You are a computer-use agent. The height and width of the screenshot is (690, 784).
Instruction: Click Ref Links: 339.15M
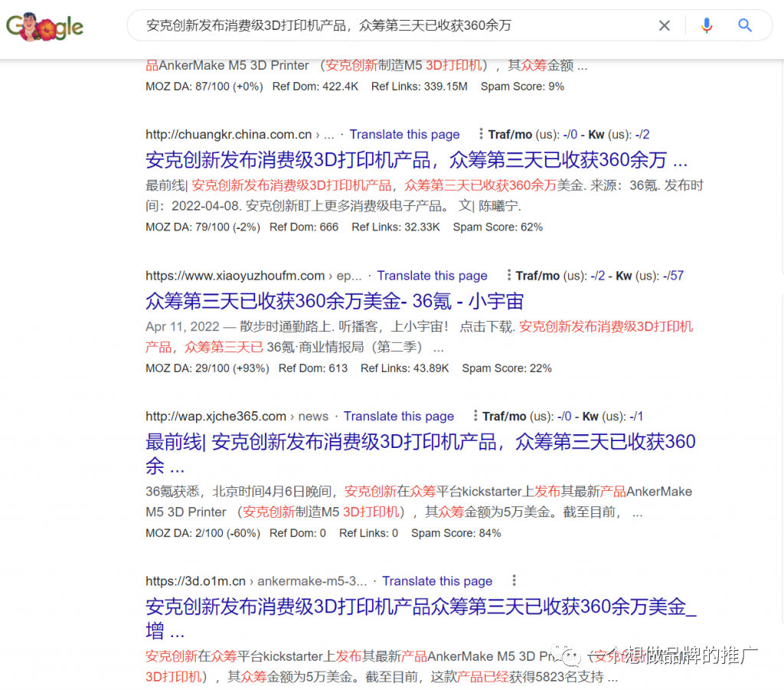[419, 87]
